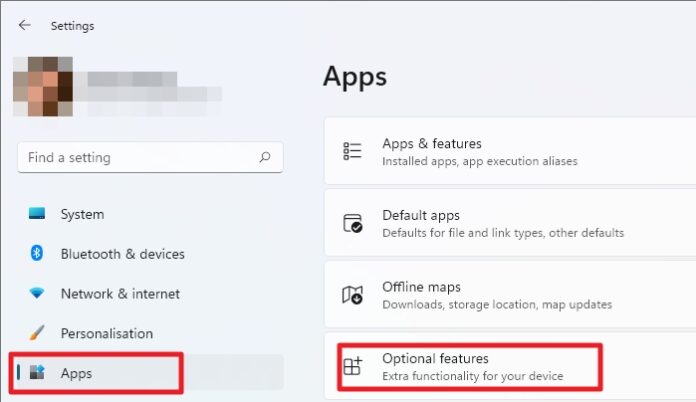Image resolution: width=696 pixels, height=402 pixels.
Task: Click the Apps & features list icon
Action: [x=352, y=151]
